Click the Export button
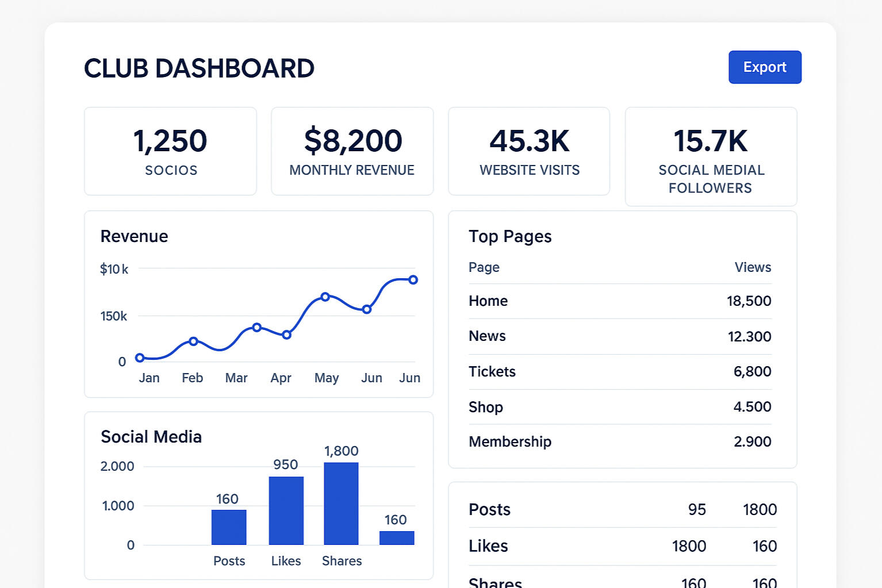The height and width of the screenshot is (588, 882). 765,67
